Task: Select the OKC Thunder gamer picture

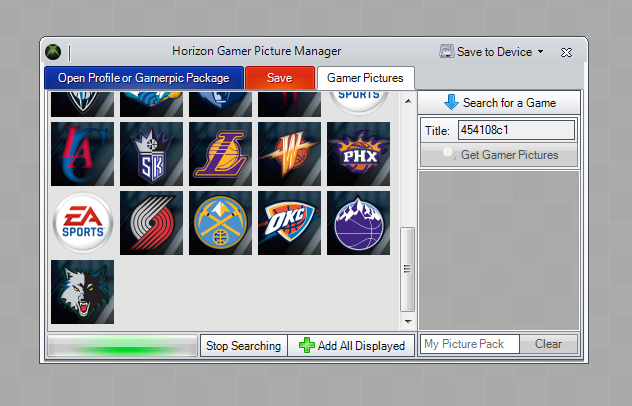Action: tap(289, 223)
